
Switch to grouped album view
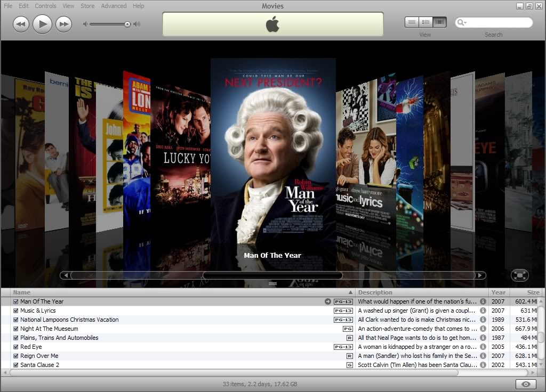click(425, 22)
